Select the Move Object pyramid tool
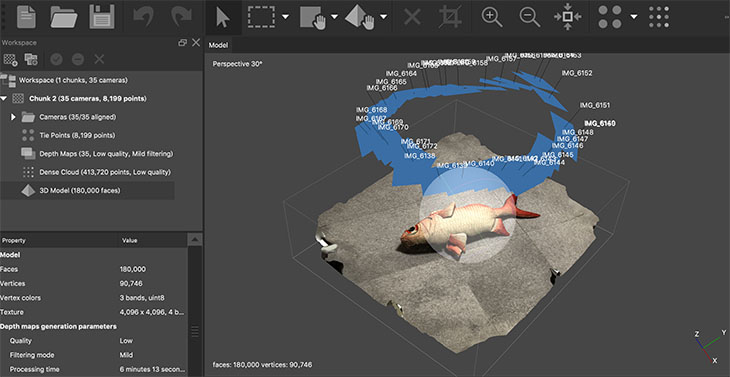 tap(359, 18)
